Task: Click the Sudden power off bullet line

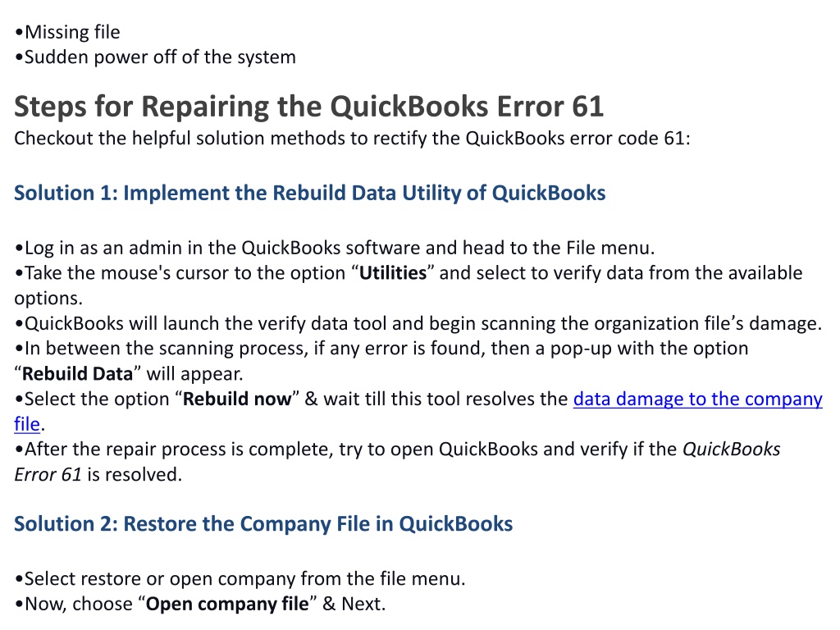Action: point(155,57)
